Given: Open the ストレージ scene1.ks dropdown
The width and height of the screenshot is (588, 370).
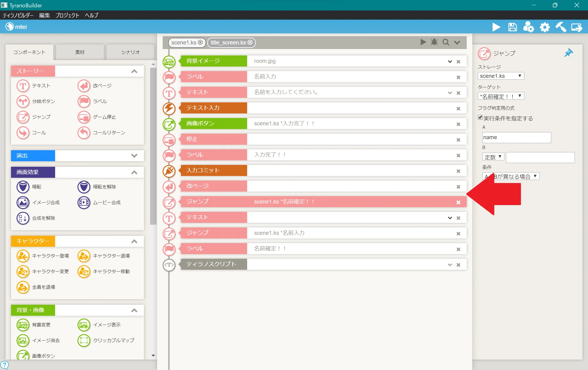Looking at the screenshot, I should (x=501, y=76).
